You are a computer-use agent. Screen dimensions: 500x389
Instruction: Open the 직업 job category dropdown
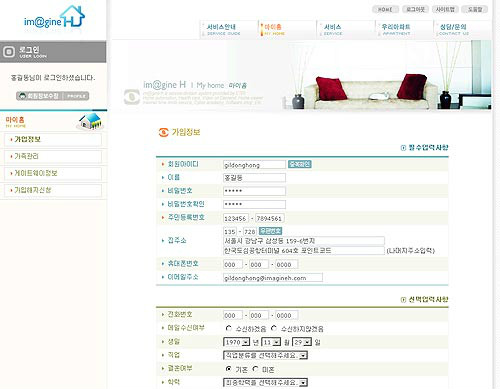tap(265, 355)
